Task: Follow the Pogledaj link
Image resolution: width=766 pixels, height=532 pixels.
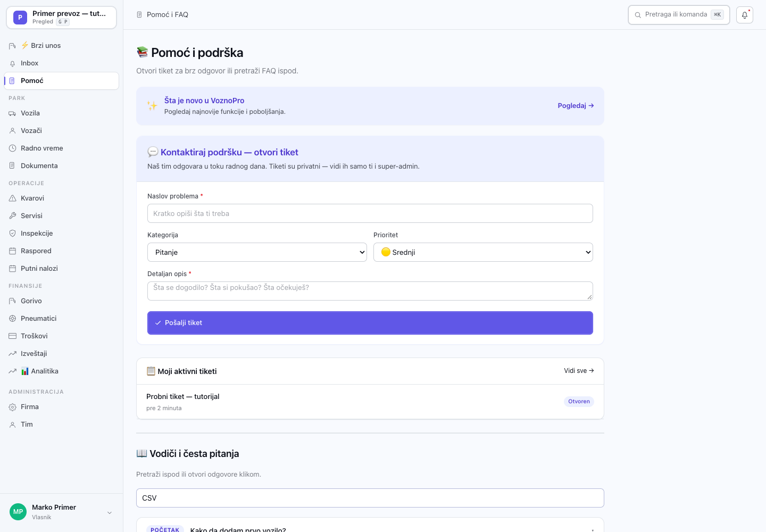Action: (x=576, y=106)
